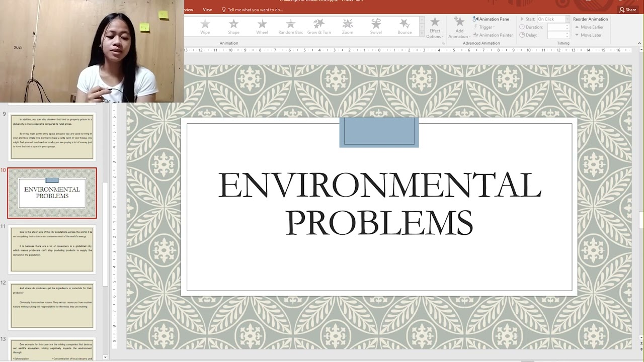Screen dimensions: 644x362
Task: Open the Add Animation gallery
Action: (459, 28)
